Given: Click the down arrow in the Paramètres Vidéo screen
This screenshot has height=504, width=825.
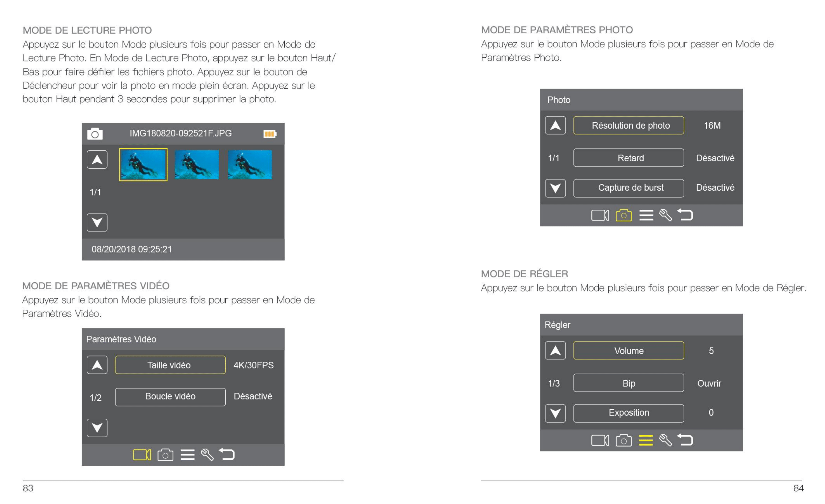Looking at the screenshot, I should pyautogui.click(x=97, y=428).
